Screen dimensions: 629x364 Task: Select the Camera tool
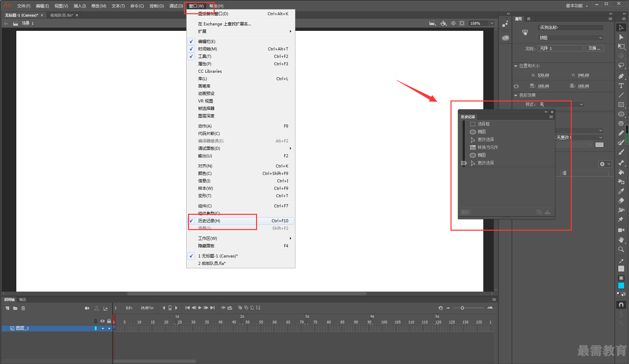point(621,230)
